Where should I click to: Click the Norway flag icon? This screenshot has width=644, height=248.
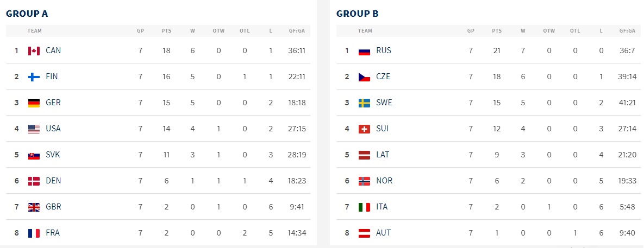coord(364,181)
